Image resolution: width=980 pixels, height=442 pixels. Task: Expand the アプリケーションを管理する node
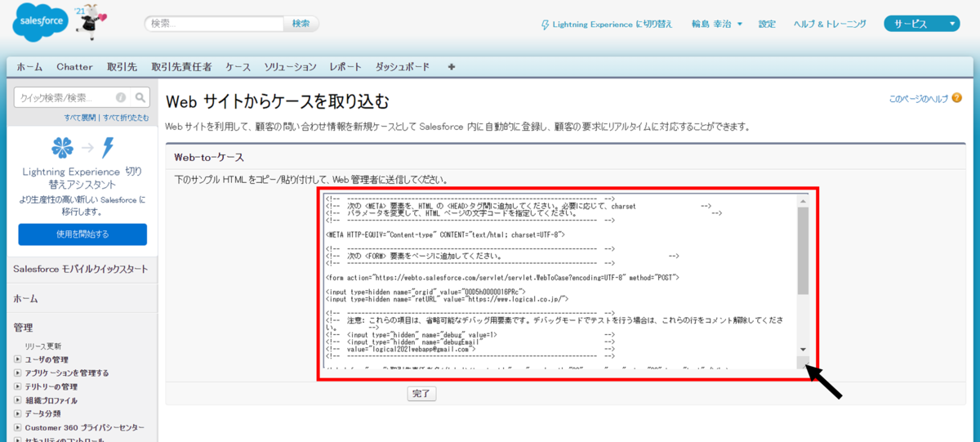tap(18, 373)
